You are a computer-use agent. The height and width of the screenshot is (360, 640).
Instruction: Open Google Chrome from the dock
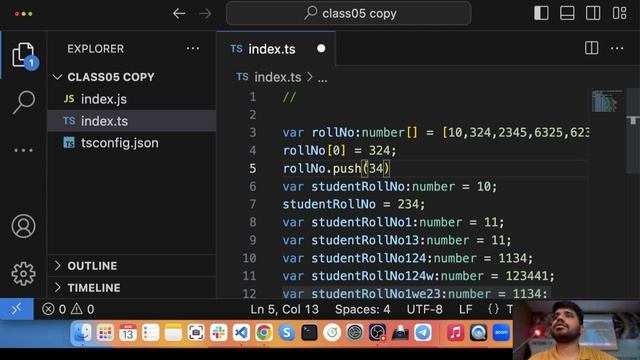coord(264,333)
